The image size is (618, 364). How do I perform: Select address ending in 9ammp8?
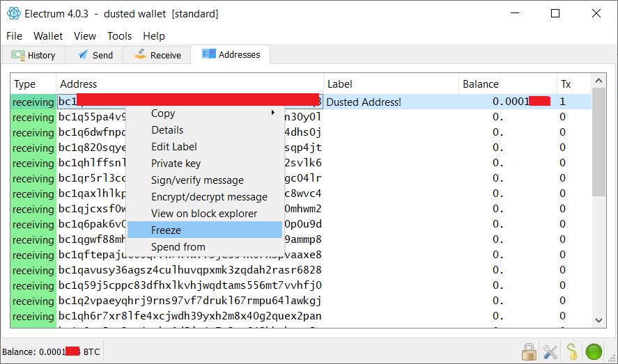190,239
